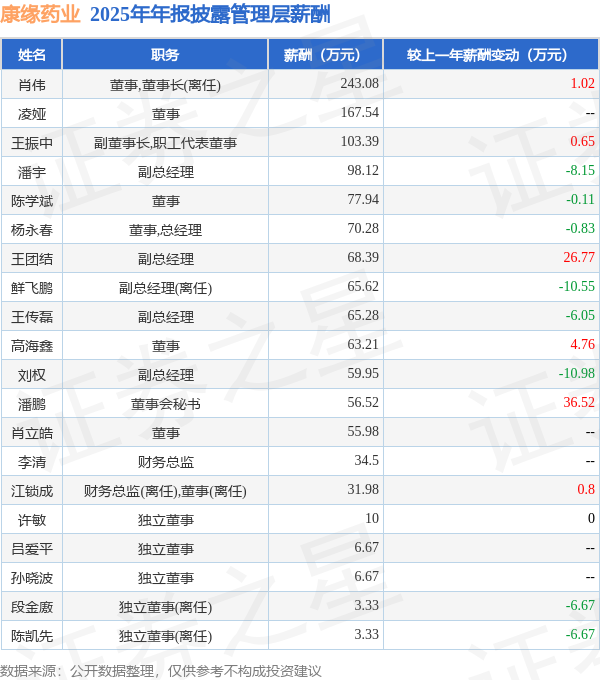The image size is (600, 680).
Task: Select the name 陈学斌
Action: pyautogui.click(x=32, y=201)
